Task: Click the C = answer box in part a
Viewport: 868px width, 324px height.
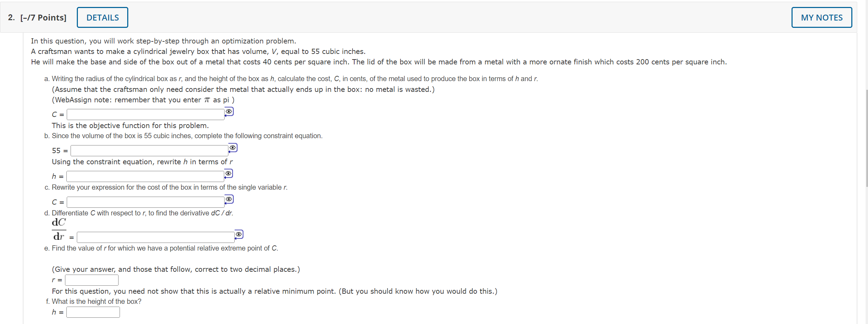Action: point(145,114)
